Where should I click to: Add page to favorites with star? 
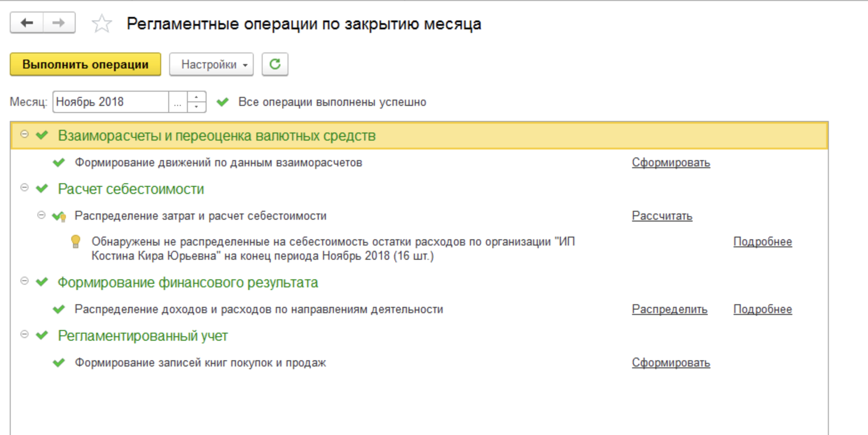[x=101, y=24]
